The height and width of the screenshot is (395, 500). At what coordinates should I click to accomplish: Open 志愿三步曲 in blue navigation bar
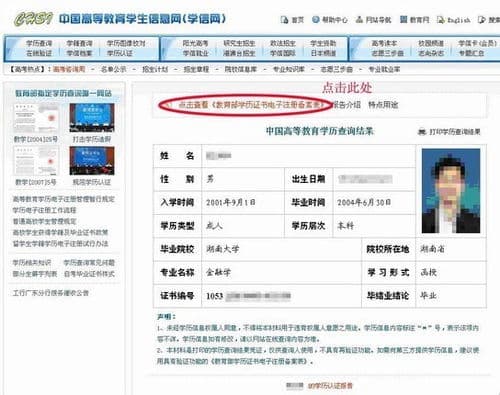387,53
